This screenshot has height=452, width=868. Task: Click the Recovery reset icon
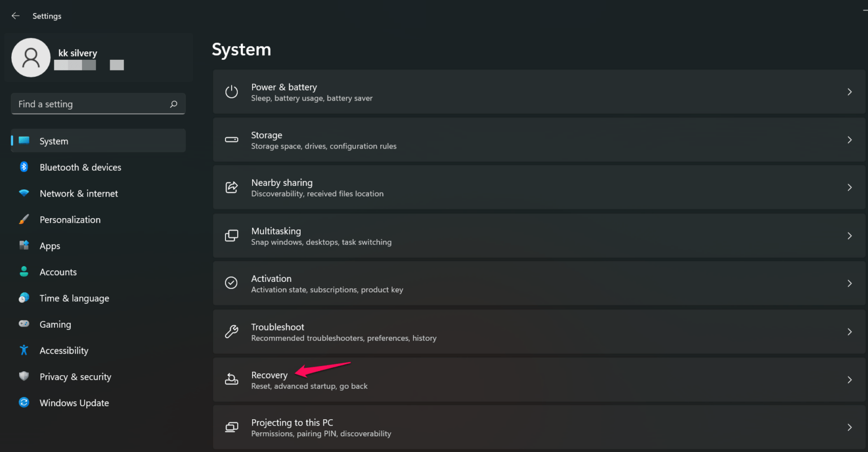pos(231,379)
